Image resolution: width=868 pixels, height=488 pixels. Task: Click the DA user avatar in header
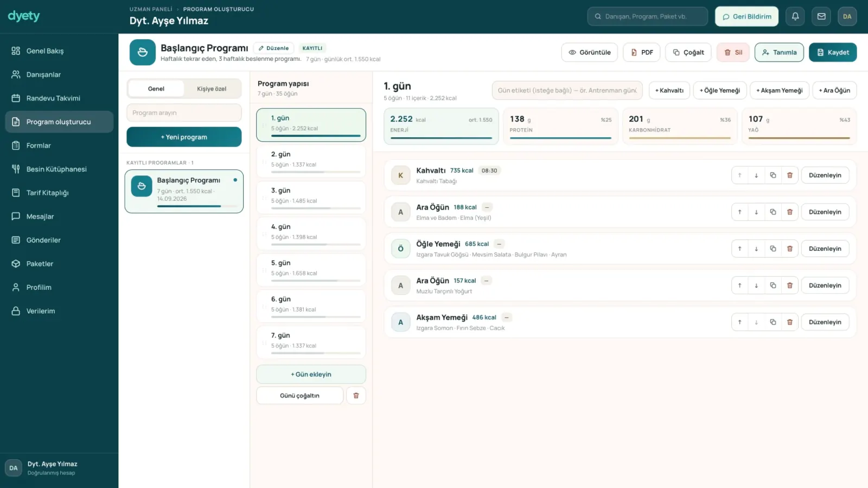click(x=847, y=16)
